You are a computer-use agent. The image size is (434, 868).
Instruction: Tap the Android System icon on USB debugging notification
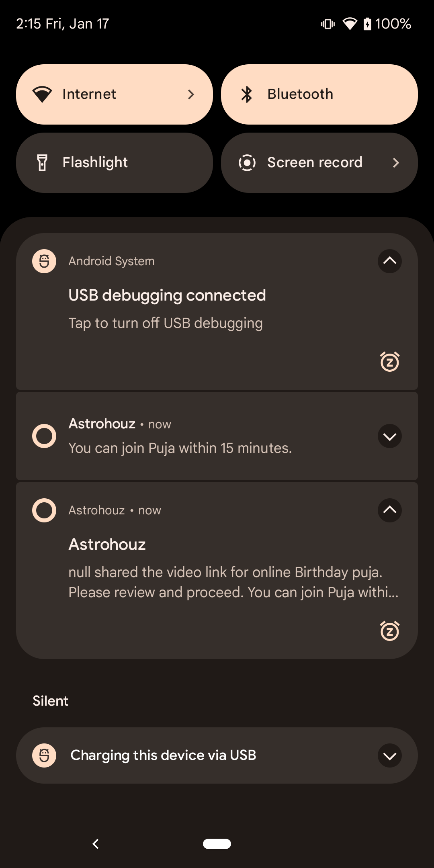[44, 261]
